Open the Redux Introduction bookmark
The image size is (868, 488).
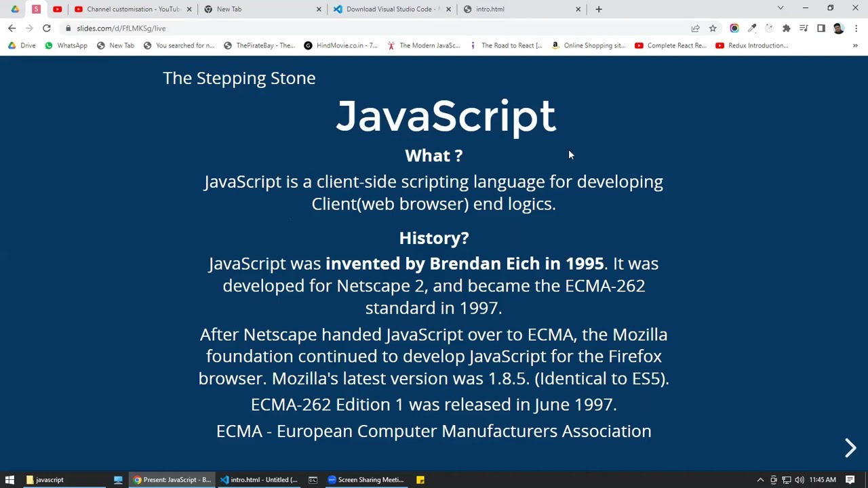point(752,45)
